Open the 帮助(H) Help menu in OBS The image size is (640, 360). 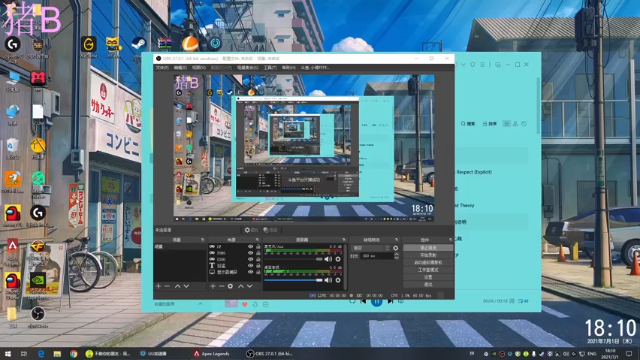(x=289, y=68)
